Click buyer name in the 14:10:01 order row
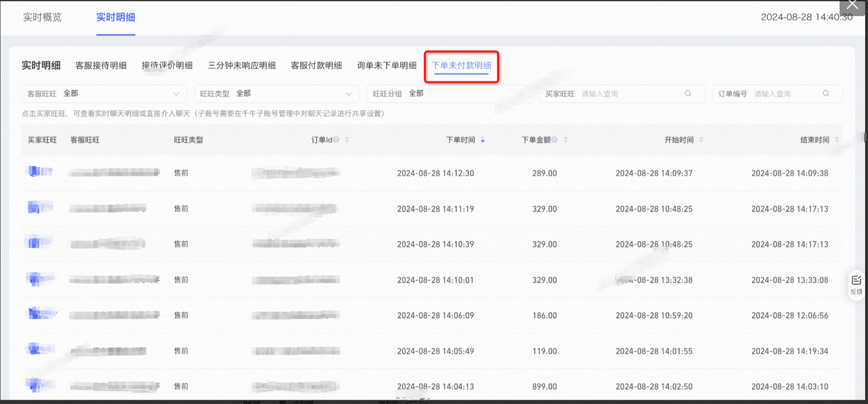 41,279
